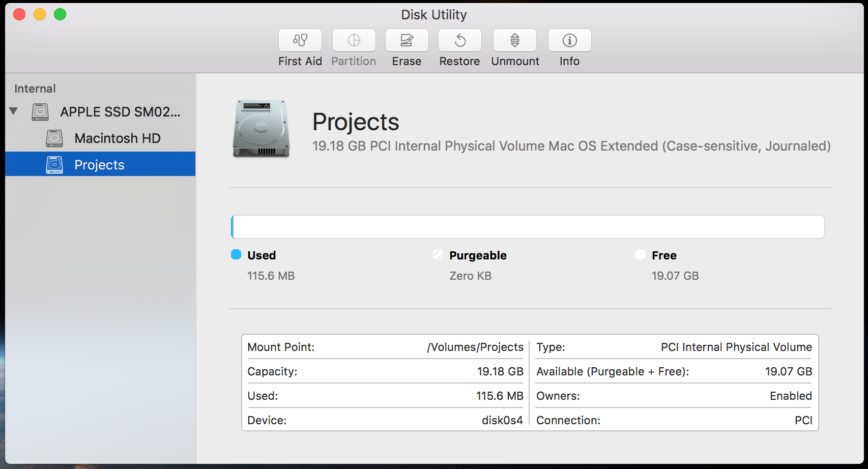The width and height of the screenshot is (868, 469).
Task: Click the Connection PCI value
Action: click(x=803, y=420)
